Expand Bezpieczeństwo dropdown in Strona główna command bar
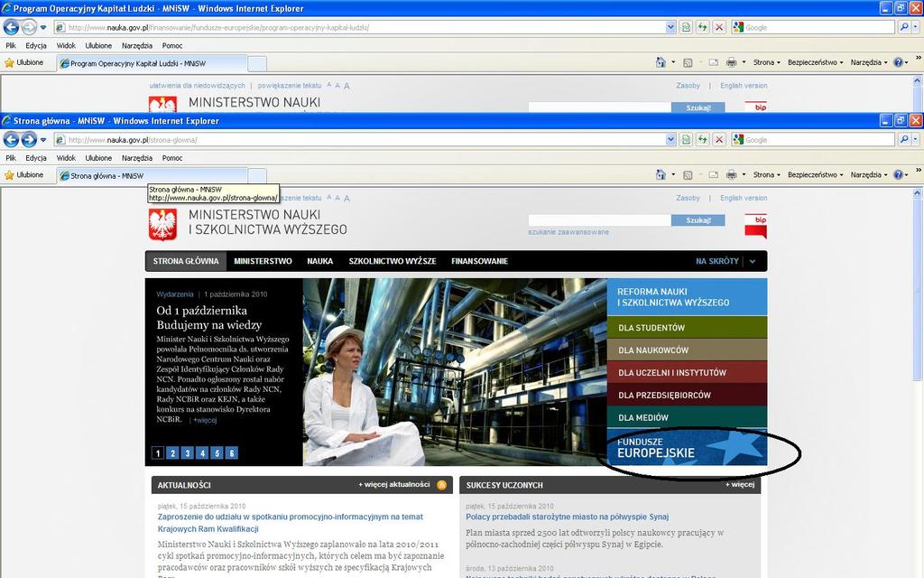This screenshot has width=924, height=578. point(816,175)
